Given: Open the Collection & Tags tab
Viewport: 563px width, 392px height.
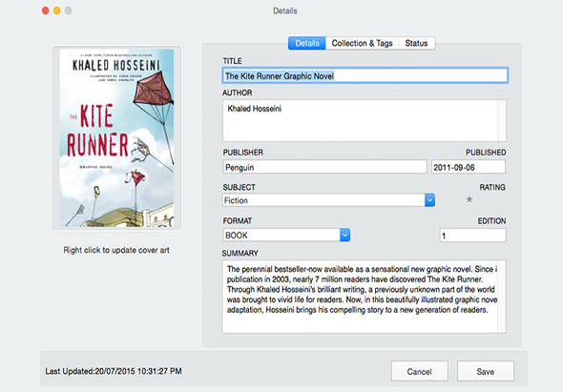Looking at the screenshot, I should pos(362,43).
